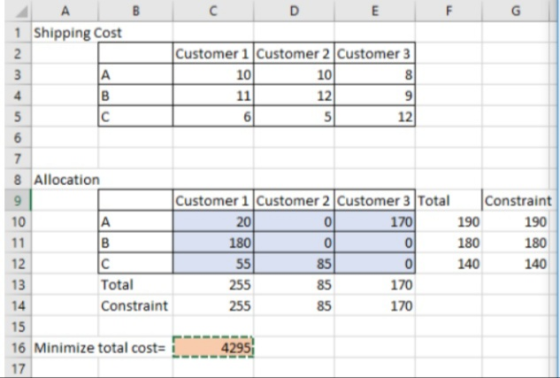The width and height of the screenshot is (560, 378).
Task: Click 'Customer 1' header in Shipping Cost table
Action: [x=213, y=54]
